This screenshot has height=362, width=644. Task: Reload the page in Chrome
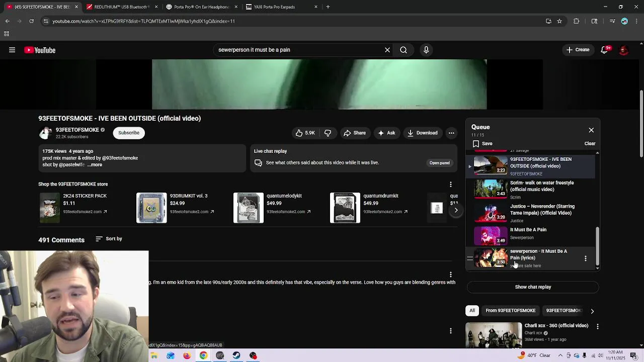31,21
